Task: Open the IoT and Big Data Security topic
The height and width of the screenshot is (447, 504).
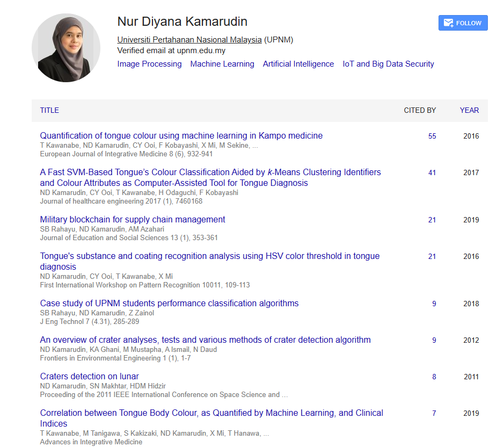Action: tap(388, 63)
